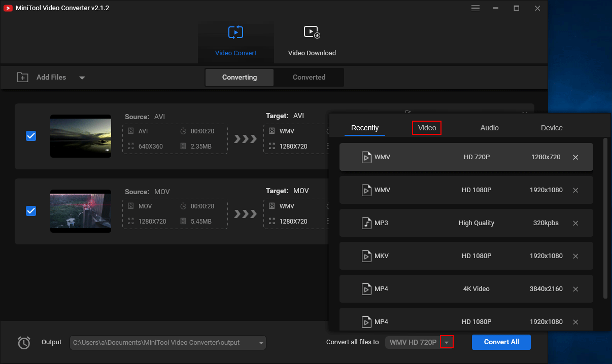This screenshot has width=612, height=364.
Task: Uncheck the AVI file checkbox
Action: tap(31, 136)
